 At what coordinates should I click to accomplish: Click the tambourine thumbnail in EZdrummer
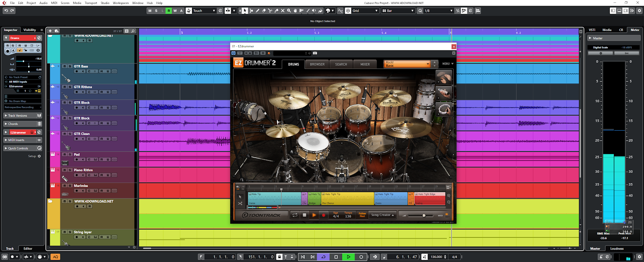(444, 109)
